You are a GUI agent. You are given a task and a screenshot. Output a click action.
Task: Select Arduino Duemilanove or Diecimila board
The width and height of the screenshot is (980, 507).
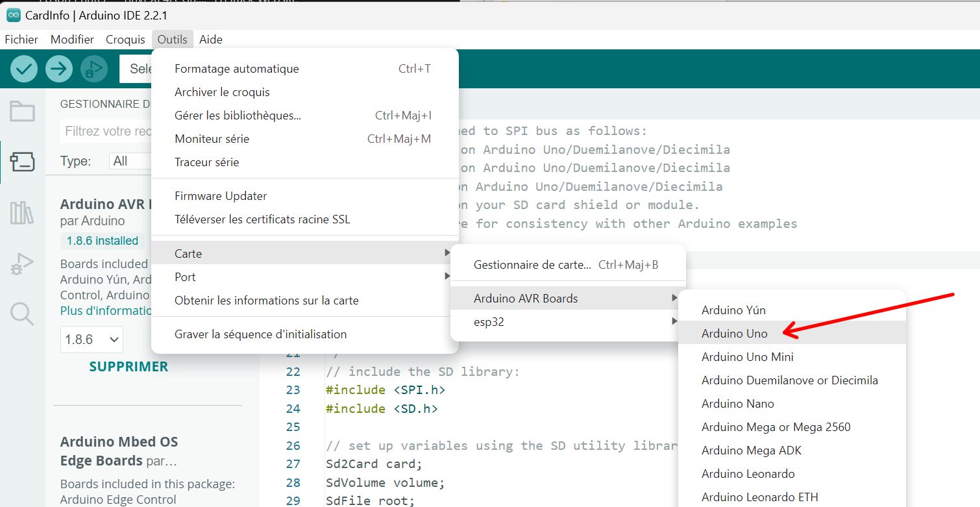792,380
